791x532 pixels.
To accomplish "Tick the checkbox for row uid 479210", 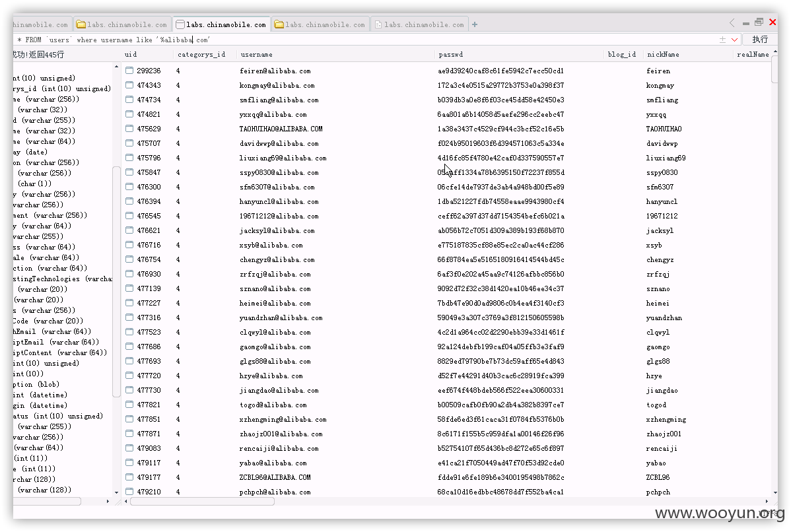I will [x=129, y=492].
